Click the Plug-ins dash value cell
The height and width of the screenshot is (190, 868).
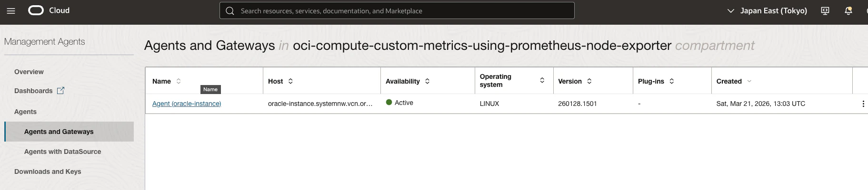(639, 104)
